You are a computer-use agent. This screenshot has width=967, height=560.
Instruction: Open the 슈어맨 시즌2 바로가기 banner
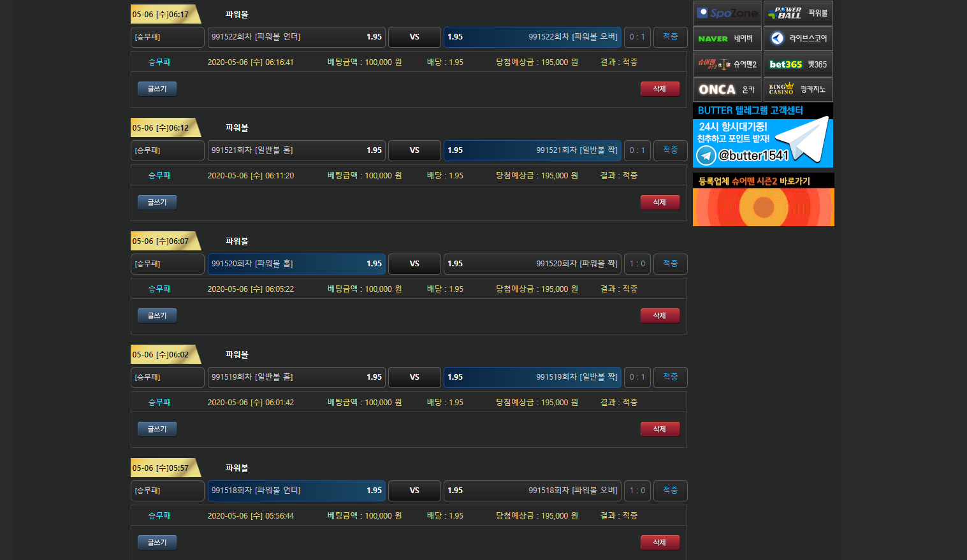[763, 200]
